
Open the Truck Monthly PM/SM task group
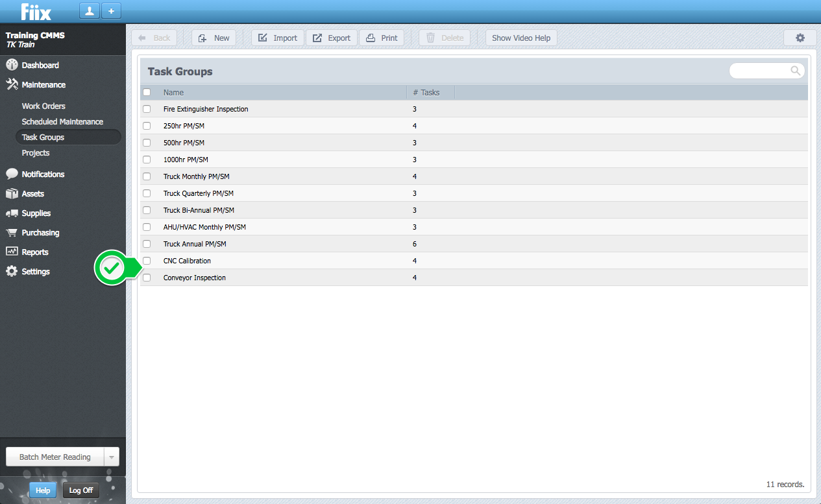[x=196, y=176]
